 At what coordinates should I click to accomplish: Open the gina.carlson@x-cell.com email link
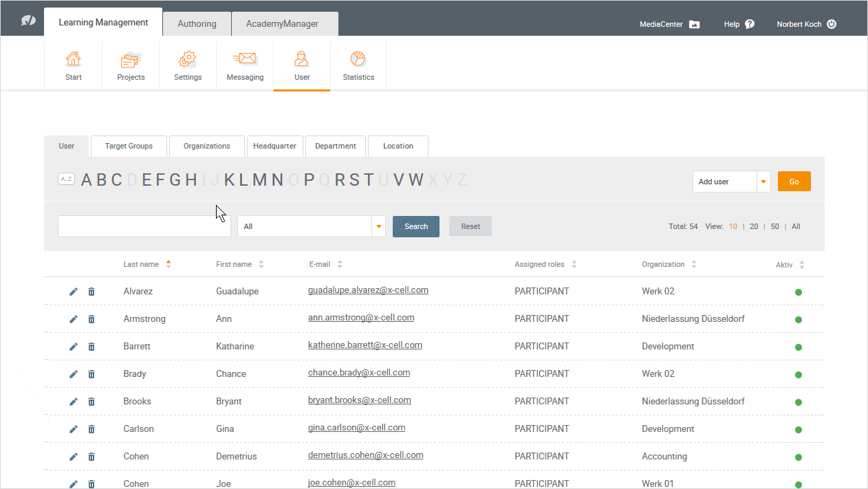coord(356,428)
